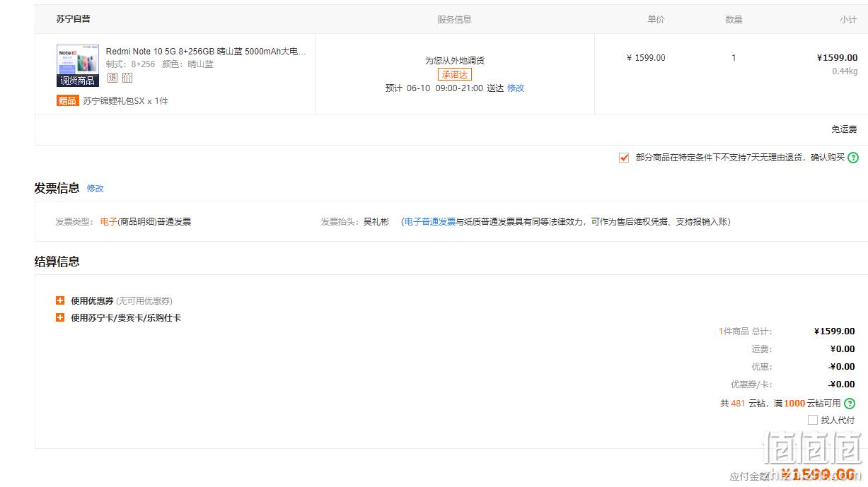Click the 结算信息 section heading

tap(57, 262)
